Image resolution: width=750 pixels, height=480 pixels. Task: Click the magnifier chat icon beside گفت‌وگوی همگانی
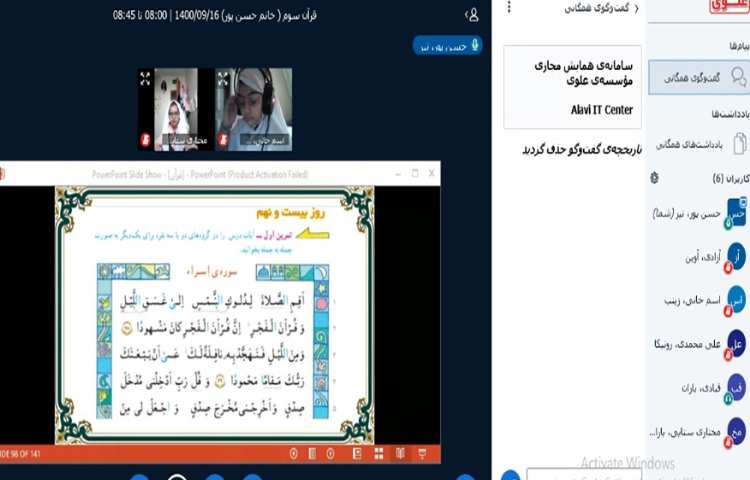[738, 76]
